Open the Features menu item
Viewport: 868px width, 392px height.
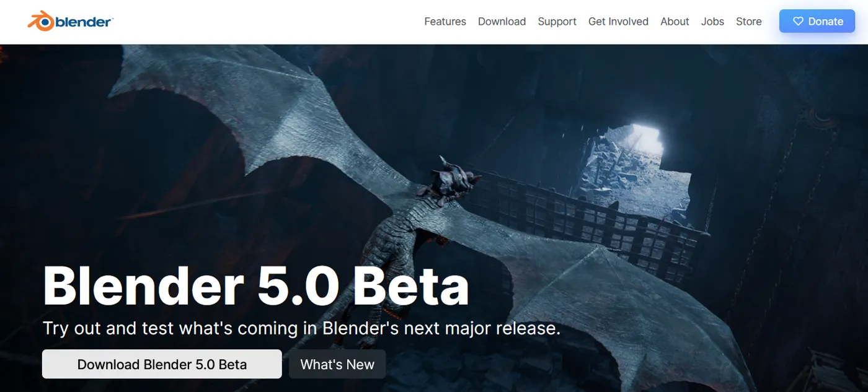pos(445,21)
